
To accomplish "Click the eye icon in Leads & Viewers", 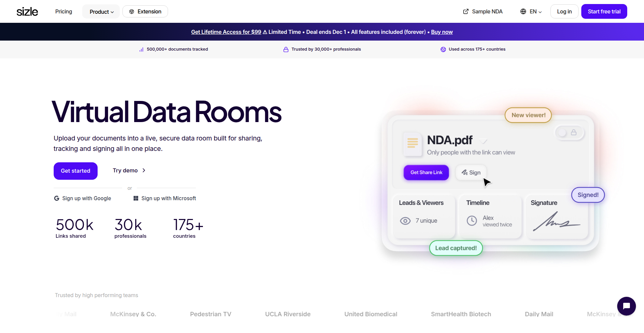I will pos(405,221).
